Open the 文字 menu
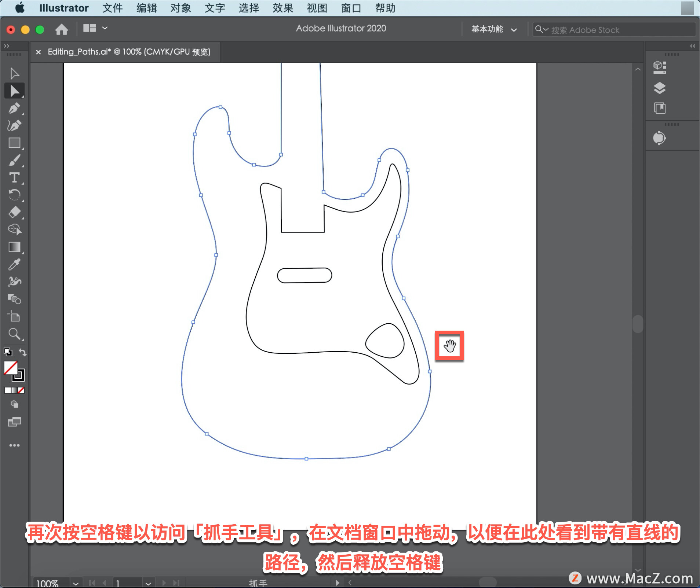 (x=215, y=8)
